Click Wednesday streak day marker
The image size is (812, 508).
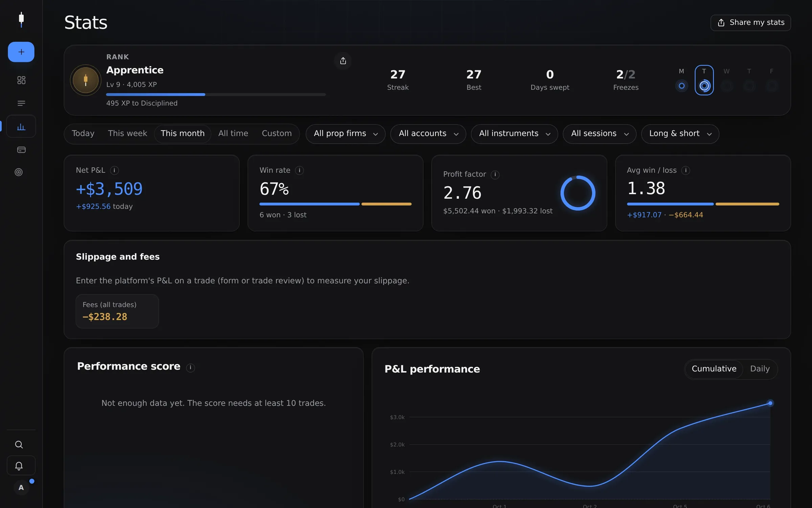(726, 80)
